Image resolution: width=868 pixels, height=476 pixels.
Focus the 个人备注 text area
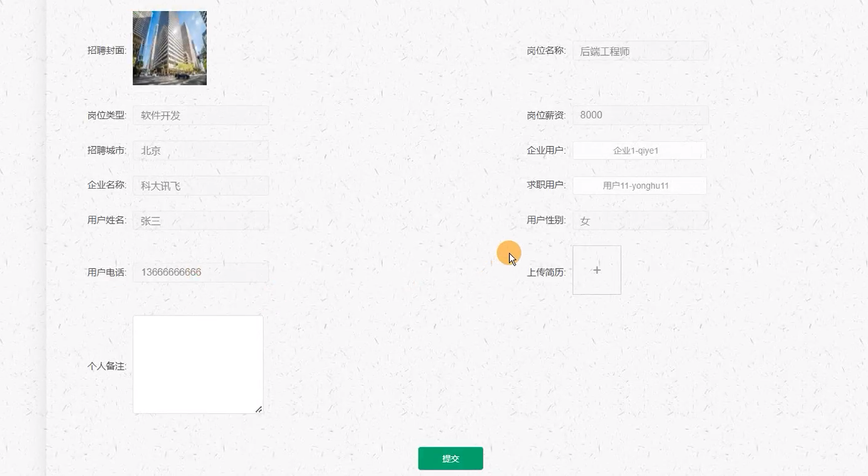198,364
